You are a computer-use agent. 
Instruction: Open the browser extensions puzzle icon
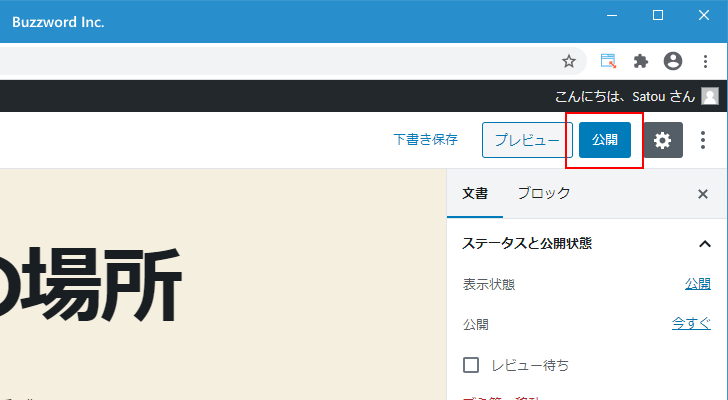coord(641,61)
